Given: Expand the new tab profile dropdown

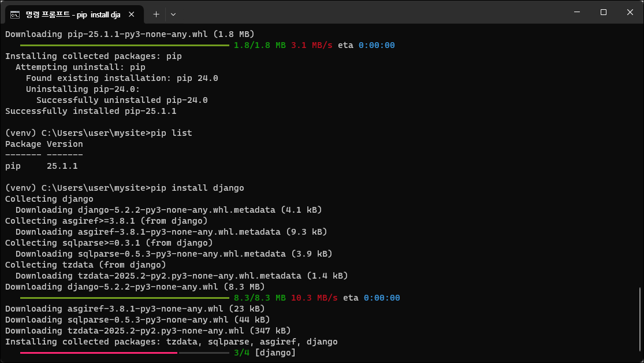Looking at the screenshot, I should tap(173, 14).
